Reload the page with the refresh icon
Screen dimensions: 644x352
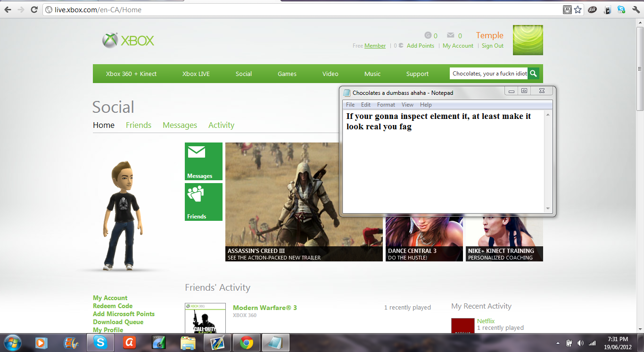pyautogui.click(x=34, y=9)
